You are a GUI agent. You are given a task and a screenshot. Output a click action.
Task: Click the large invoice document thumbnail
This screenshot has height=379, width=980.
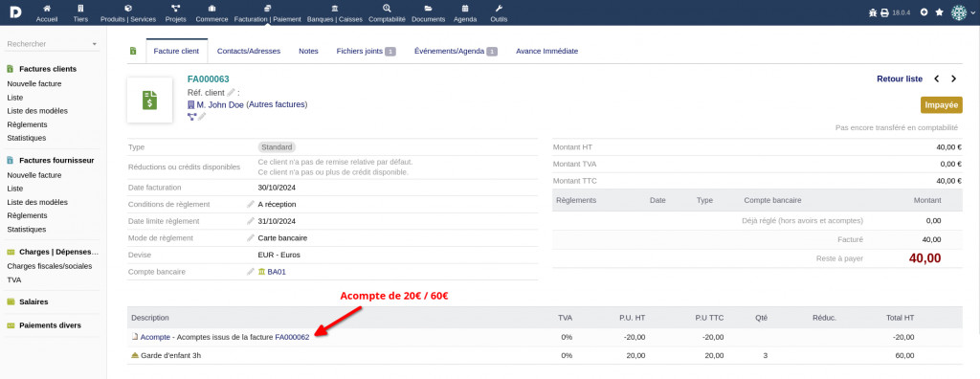tap(149, 100)
